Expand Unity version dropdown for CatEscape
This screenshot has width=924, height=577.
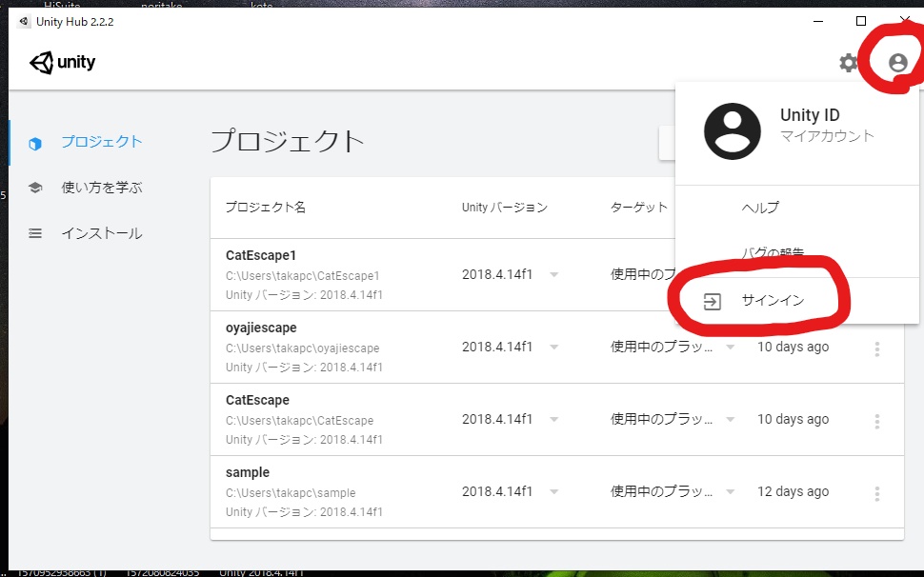(x=554, y=419)
